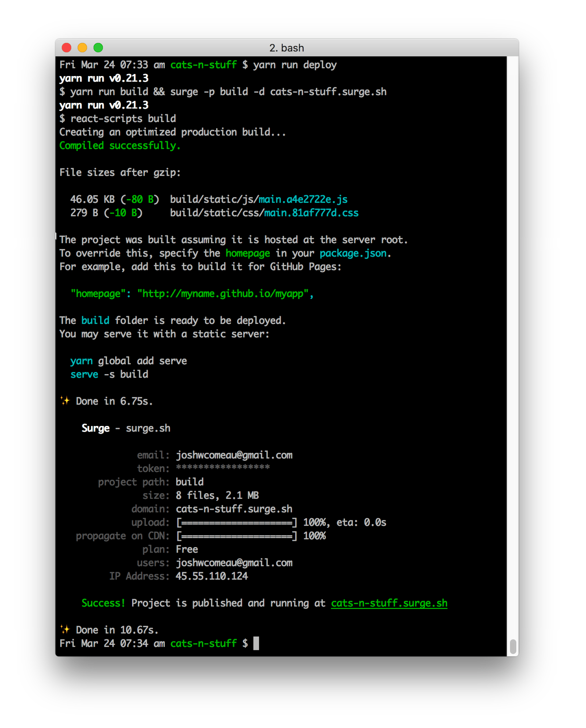Click the terminal cursor block at prompt

(x=256, y=643)
